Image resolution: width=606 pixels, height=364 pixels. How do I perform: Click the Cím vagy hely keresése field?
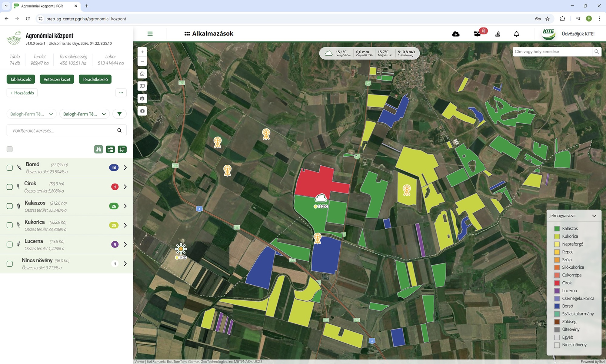click(552, 51)
